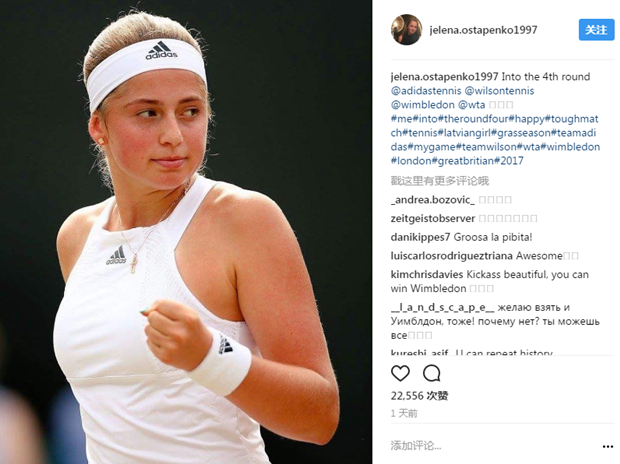Open commenter zeitgeistobserver profile

coord(433,218)
